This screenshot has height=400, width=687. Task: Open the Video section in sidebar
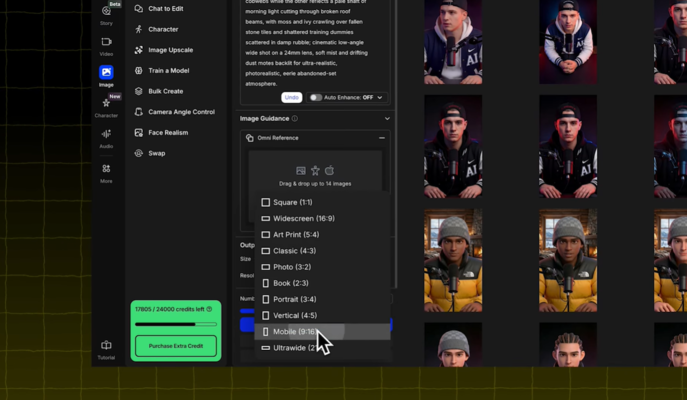106,46
